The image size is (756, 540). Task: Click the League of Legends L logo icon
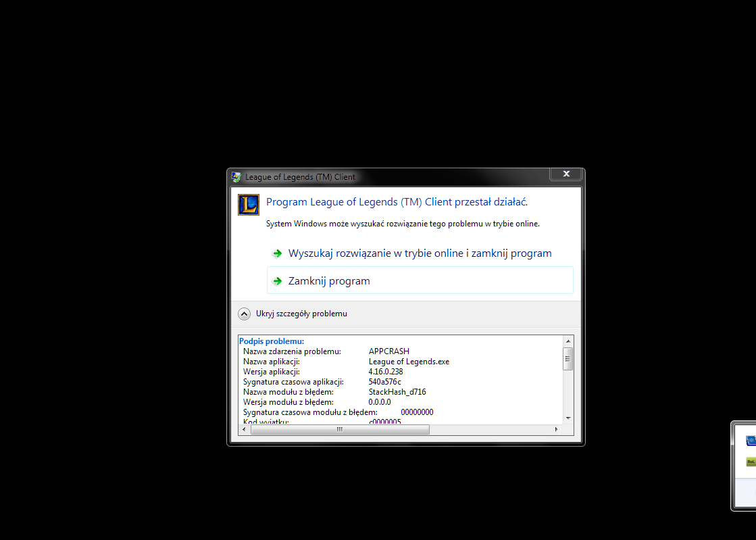pos(249,205)
